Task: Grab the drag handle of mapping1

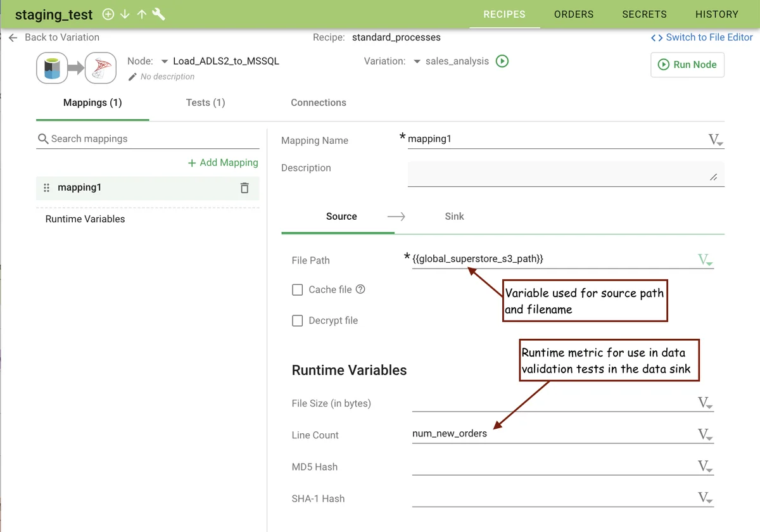Action: click(x=46, y=188)
